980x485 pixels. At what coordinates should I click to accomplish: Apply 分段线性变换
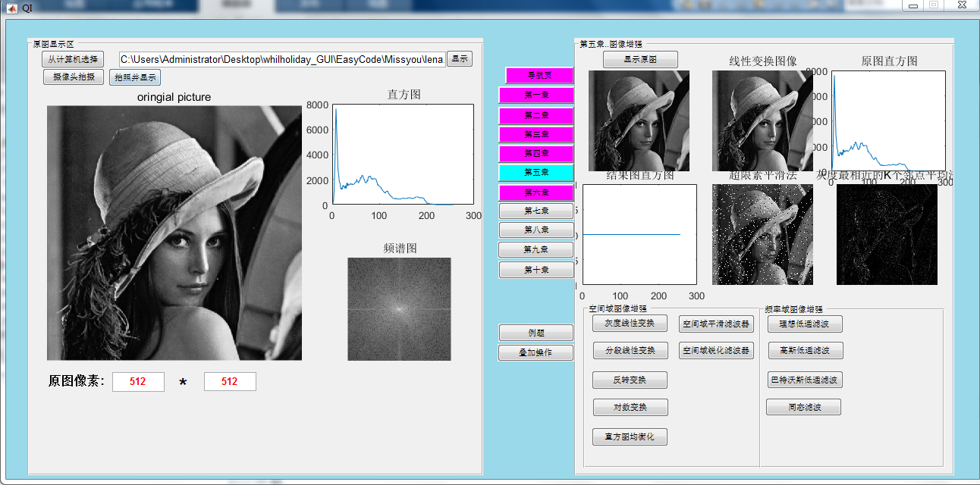(x=630, y=351)
